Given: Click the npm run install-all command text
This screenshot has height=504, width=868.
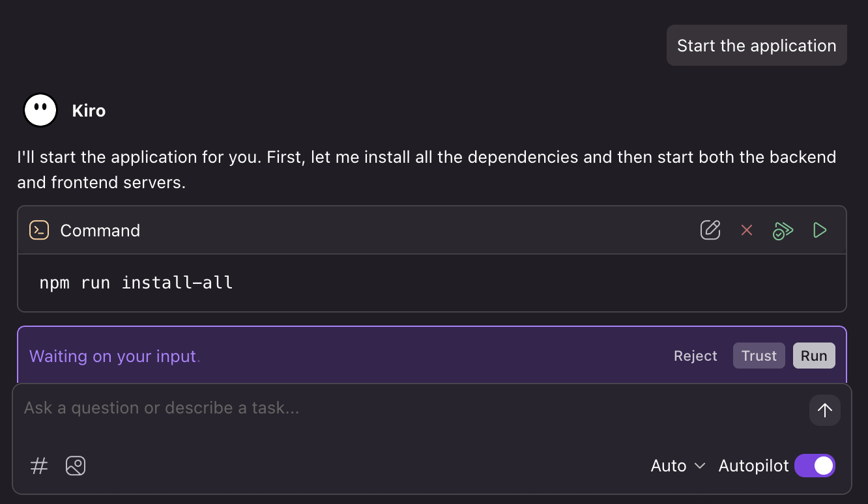Looking at the screenshot, I should tap(136, 283).
